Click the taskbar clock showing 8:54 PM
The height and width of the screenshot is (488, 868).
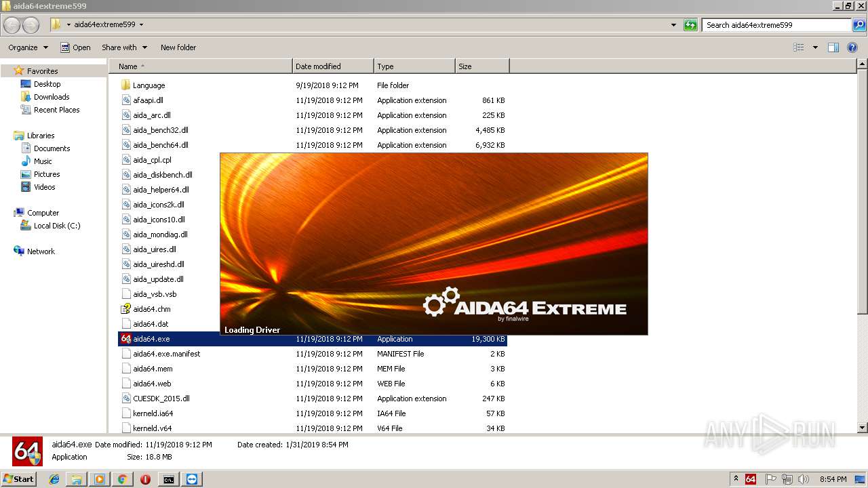[x=833, y=479]
